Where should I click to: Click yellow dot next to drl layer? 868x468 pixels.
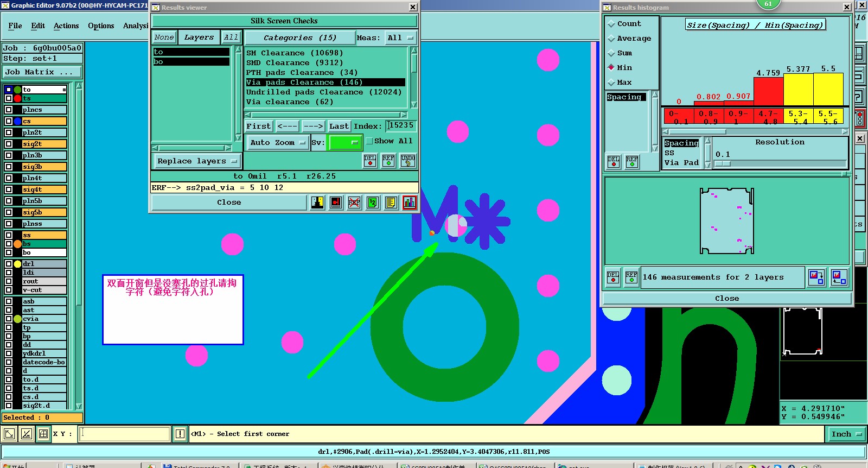click(18, 264)
